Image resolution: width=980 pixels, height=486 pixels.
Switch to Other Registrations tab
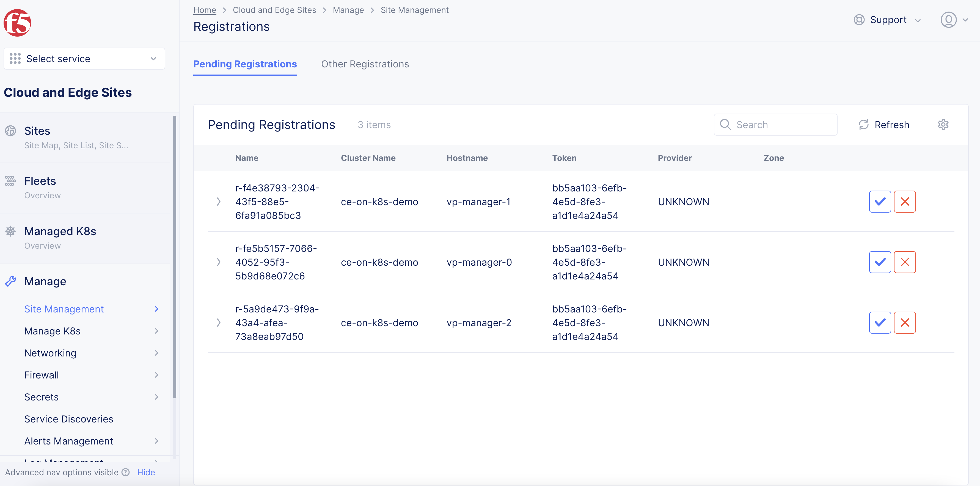pos(365,64)
